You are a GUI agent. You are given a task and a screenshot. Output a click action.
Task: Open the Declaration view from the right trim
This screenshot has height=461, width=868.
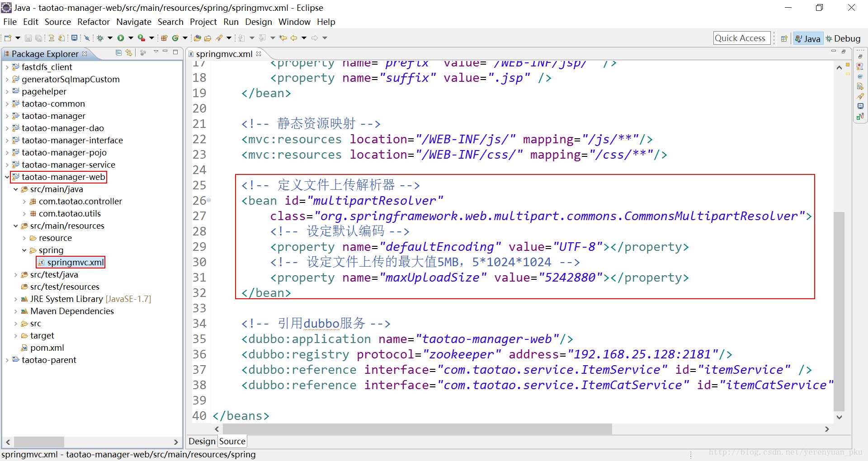click(x=860, y=86)
